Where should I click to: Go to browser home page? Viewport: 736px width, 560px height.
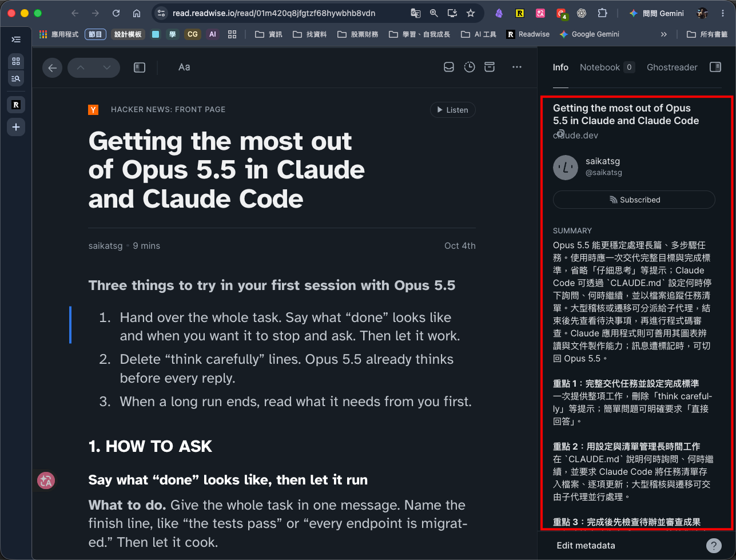coord(137,13)
